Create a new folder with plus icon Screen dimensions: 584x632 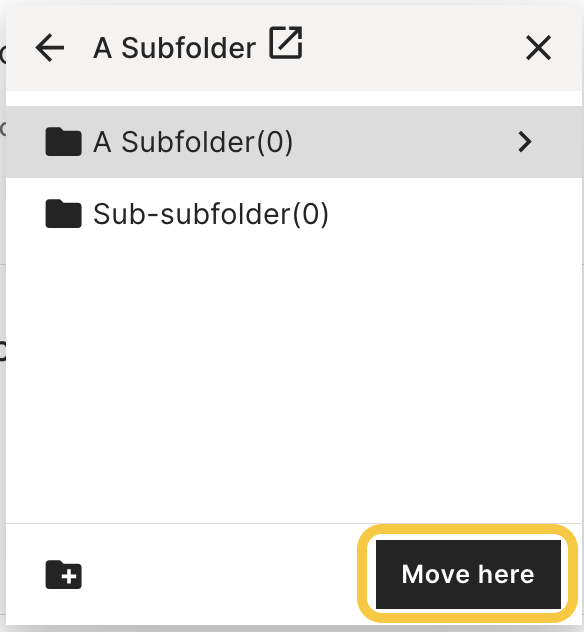[64, 574]
